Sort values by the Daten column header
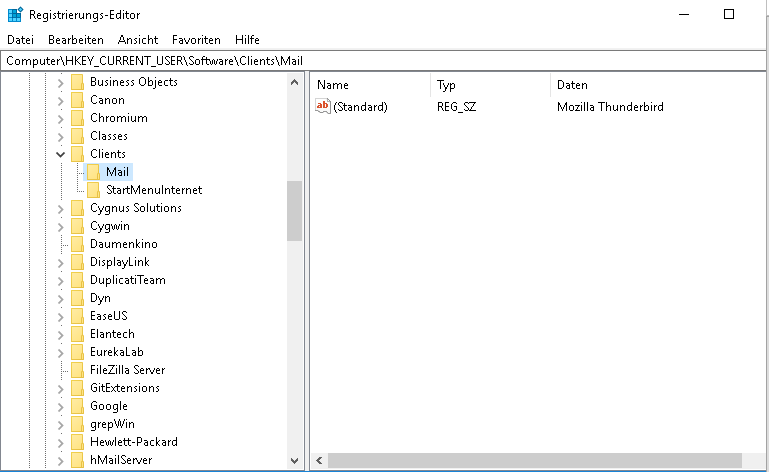 (657, 85)
